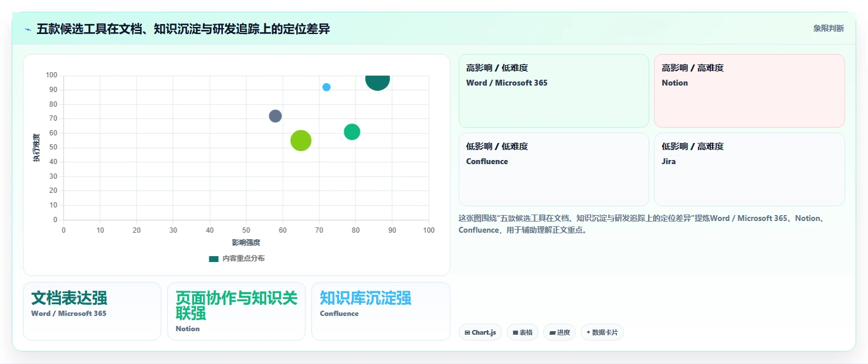This screenshot has height=364, width=868.
Task: Click the 内容重点分布 legend label
Action: point(243,258)
